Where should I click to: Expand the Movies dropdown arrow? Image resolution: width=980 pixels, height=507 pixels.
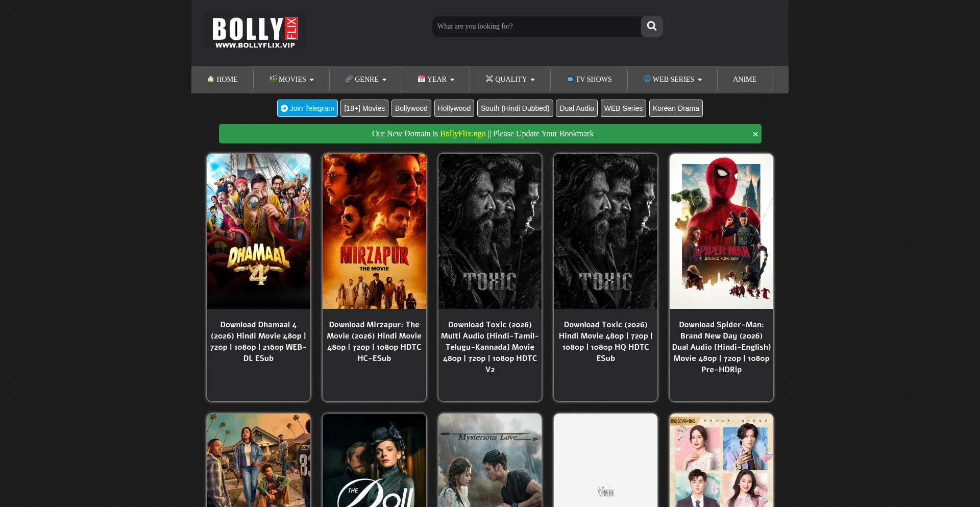pyautogui.click(x=312, y=80)
